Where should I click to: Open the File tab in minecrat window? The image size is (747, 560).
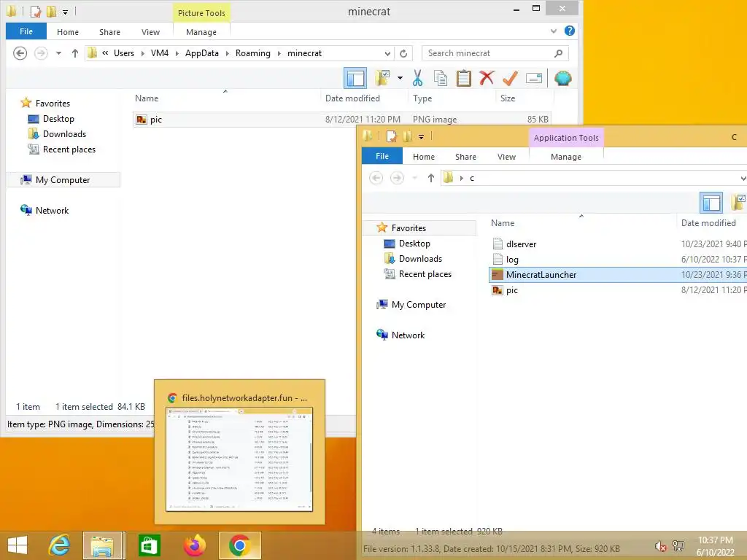click(x=26, y=31)
